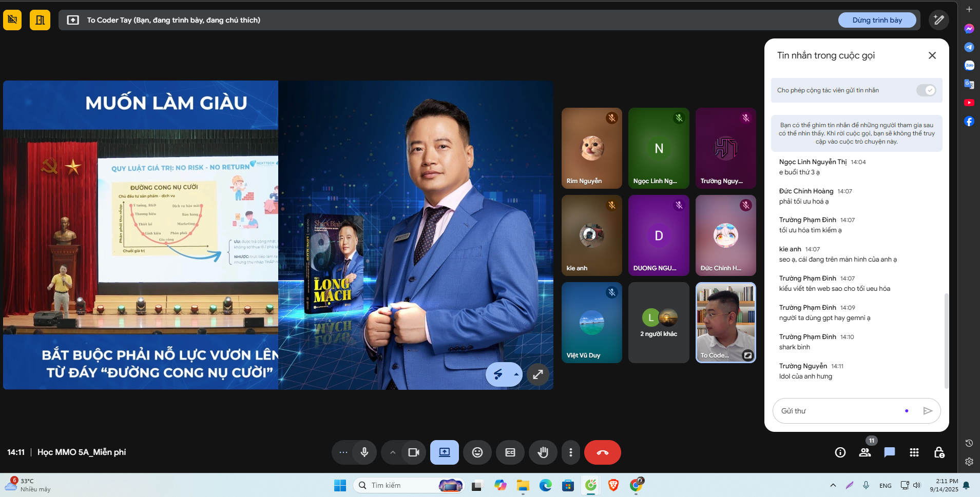Click second yellow door icon top-left
Screen dimensions: 980x497
click(x=40, y=20)
